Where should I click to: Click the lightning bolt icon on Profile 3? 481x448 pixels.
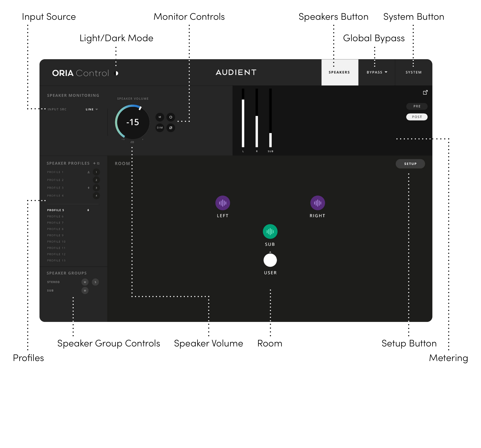point(89,188)
